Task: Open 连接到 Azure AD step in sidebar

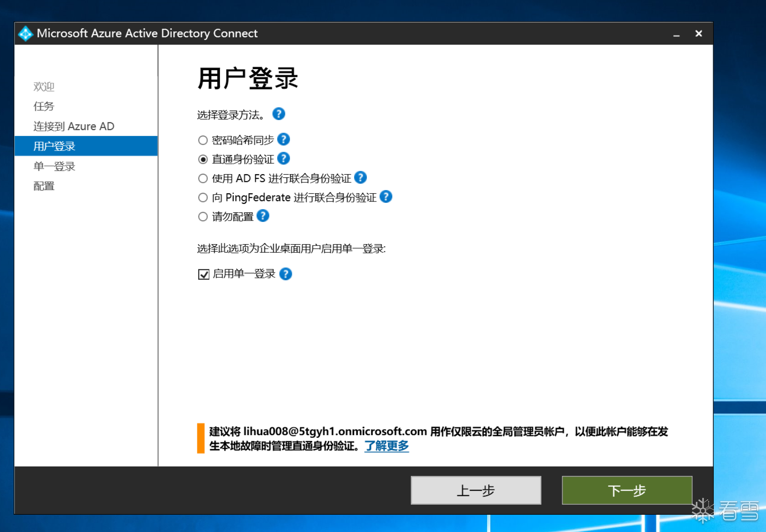Action: pyautogui.click(x=74, y=126)
